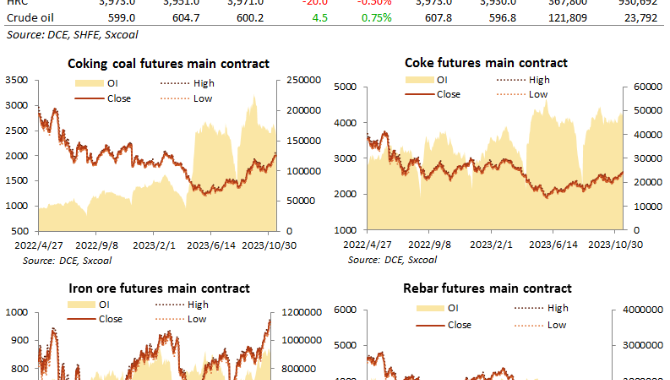Screen dimensions: 670x380
Task: Click the High legend entry in coke chart
Action: (x=523, y=80)
